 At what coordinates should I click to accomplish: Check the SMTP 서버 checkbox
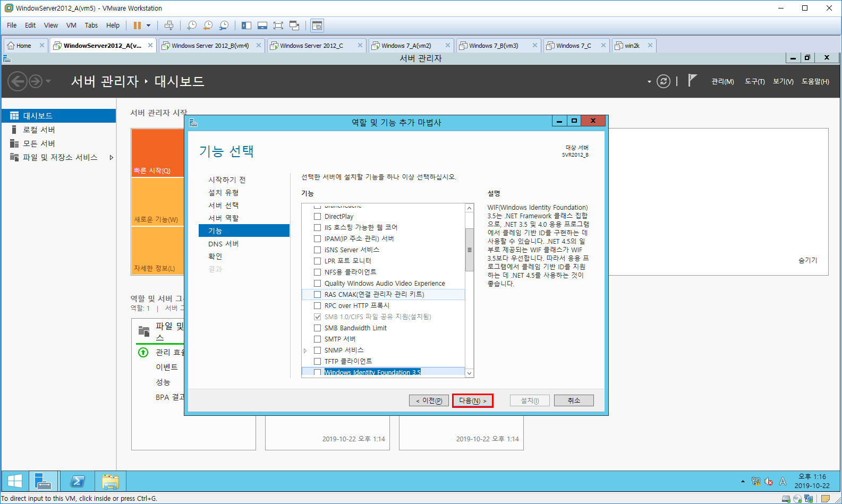tap(317, 339)
